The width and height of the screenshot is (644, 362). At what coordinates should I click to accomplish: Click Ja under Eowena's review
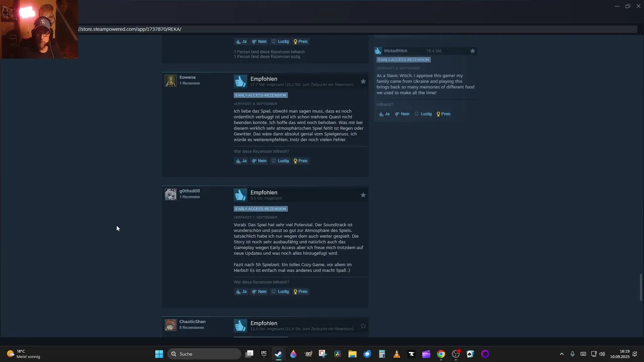coord(241,161)
